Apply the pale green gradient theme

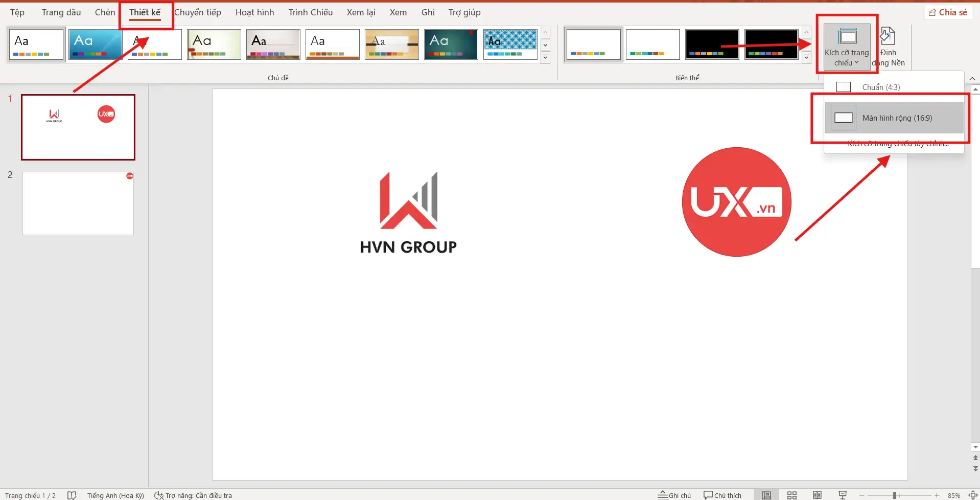(x=214, y=44)
